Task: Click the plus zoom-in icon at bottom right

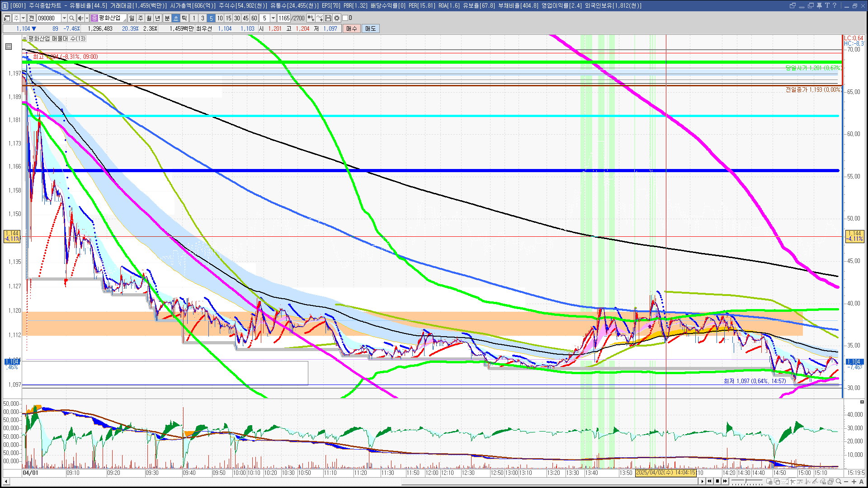Action: (x=854, y=481)
